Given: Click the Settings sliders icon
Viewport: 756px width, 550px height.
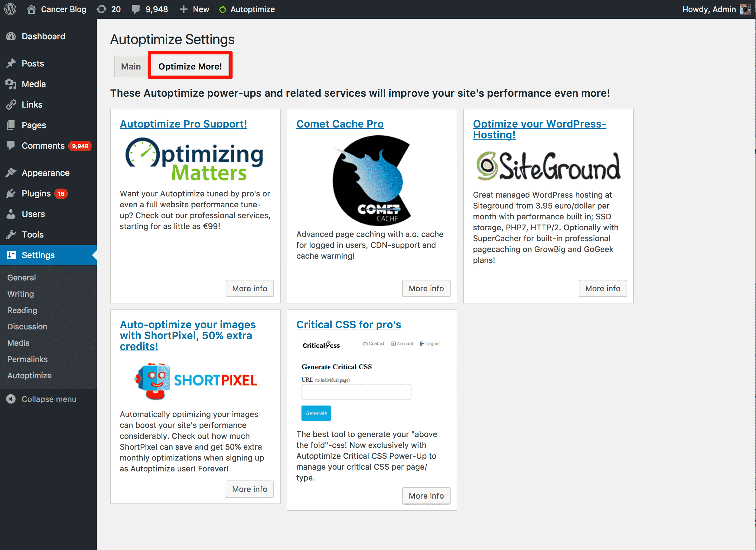Looking at the screenshot, I should click(x=11, y=255).
